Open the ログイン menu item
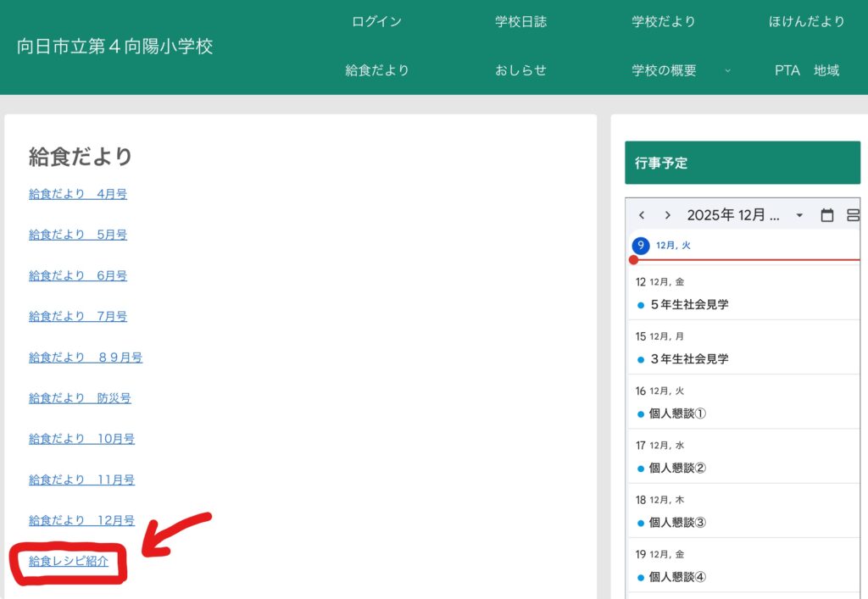This screenshot has width=868, height=599. point(376,22)
